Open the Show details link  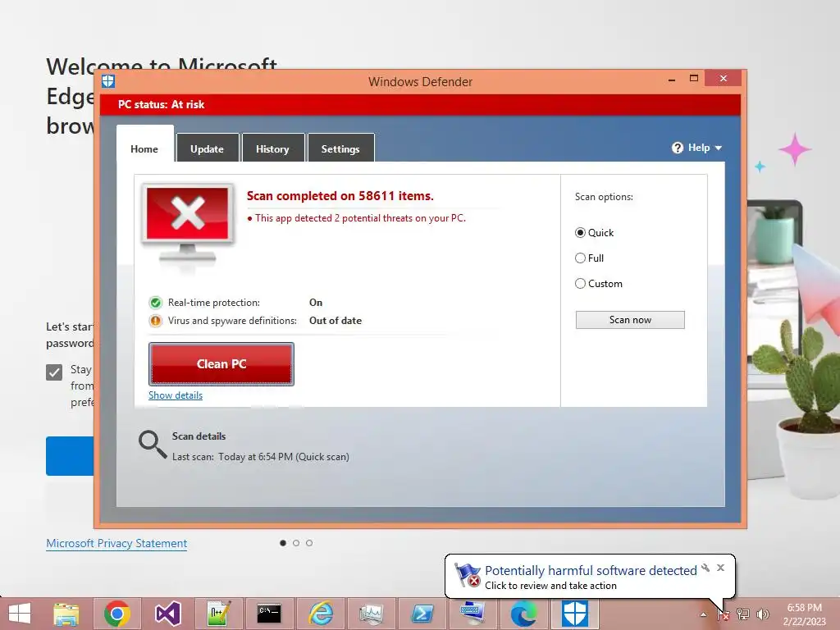176,395
